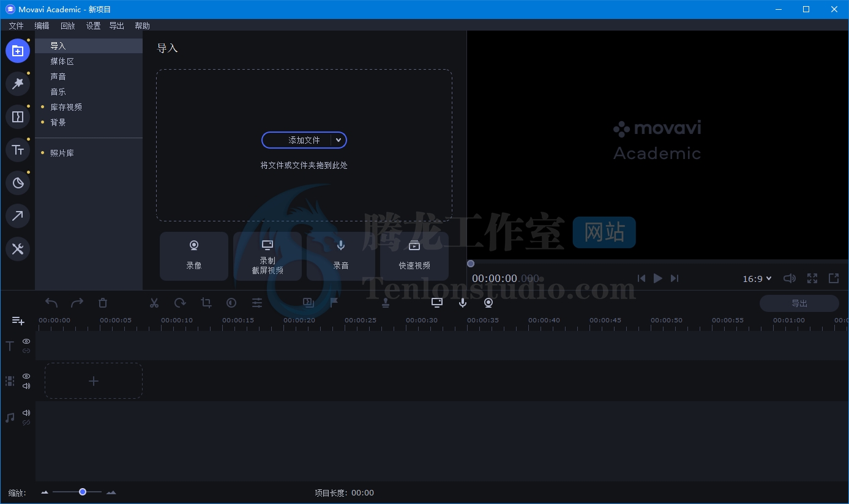Click the 录像 button
Image resolution: width=849 pixels, height=504 pixels.
pos(194,256)
